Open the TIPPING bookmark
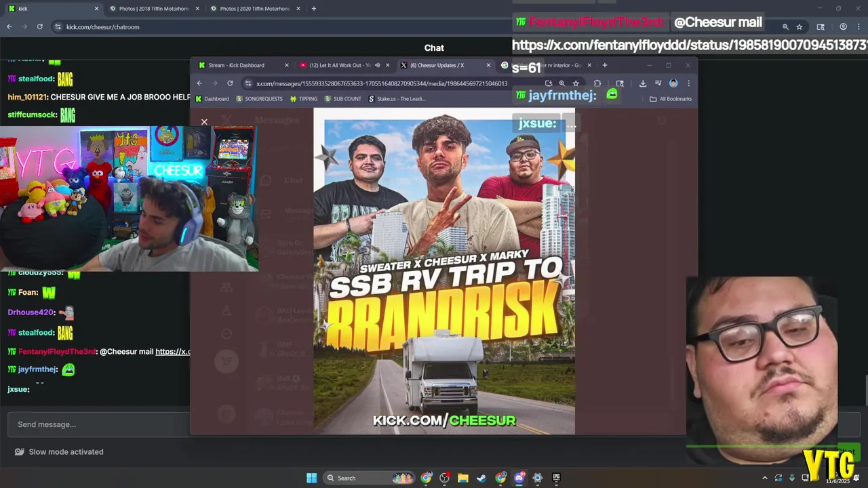 [x=303, y=99]
